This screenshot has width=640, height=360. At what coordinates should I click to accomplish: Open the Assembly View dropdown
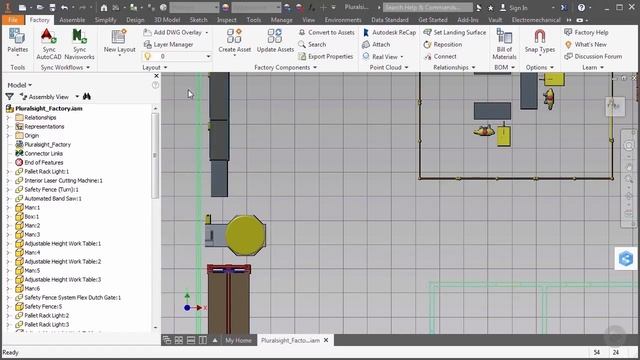[x=77, y=97]
